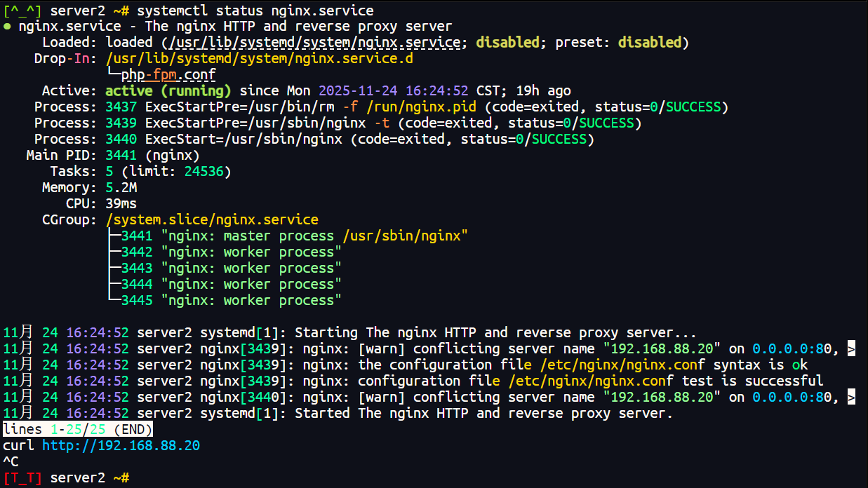This screenshot has width=868, height=488.
Task: Click the Memory value 5.2M
Action: (x=121, y=188)
